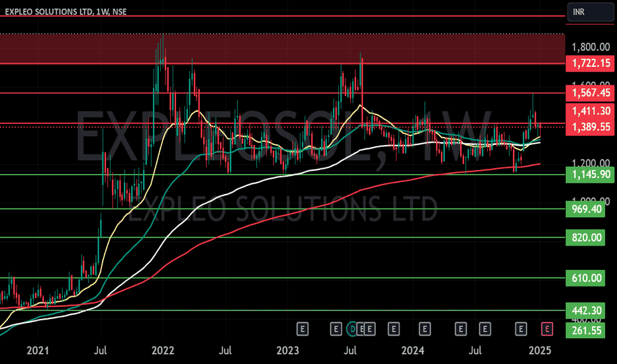The image size is (617, 364).
Task: Click the last E marker before 2024 label
Action: point(393,329)
